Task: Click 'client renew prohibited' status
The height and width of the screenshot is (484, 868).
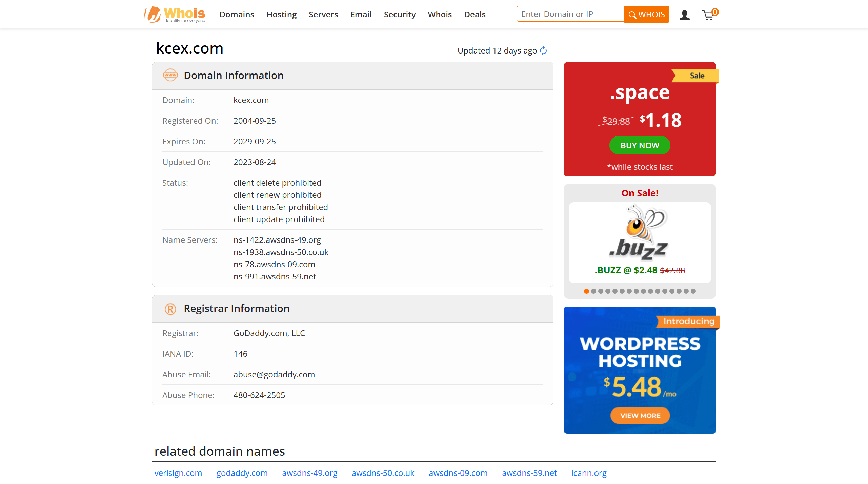Action: coord(277,195)
